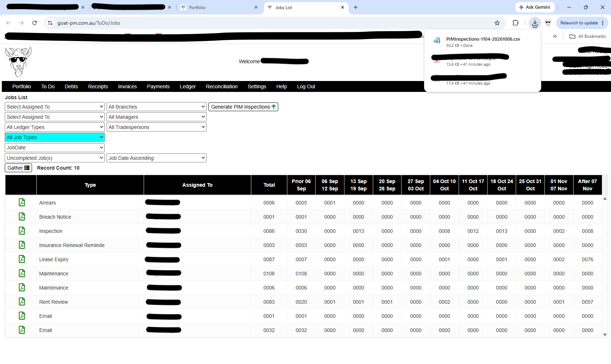Viewport: 611px width, 364px height.
Task: Open PIMInspections csv download entry
Action: 482,42
